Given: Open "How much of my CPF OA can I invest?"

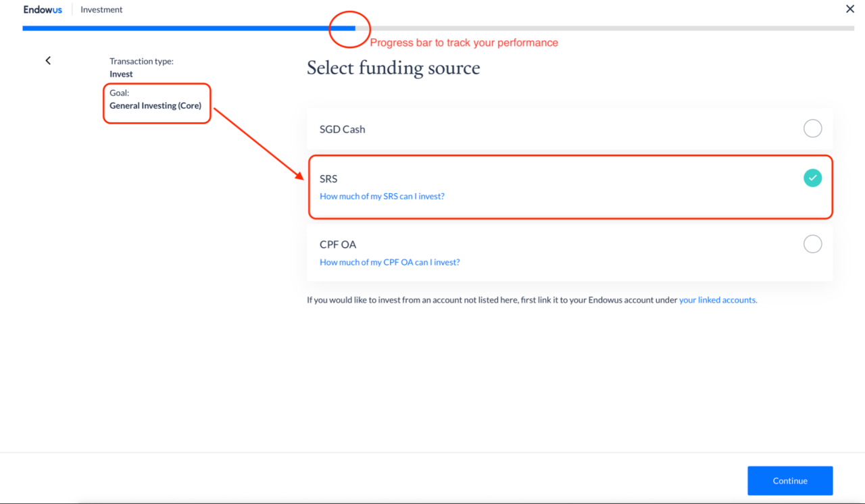Looking at the screenshot, I should (389, 262).
